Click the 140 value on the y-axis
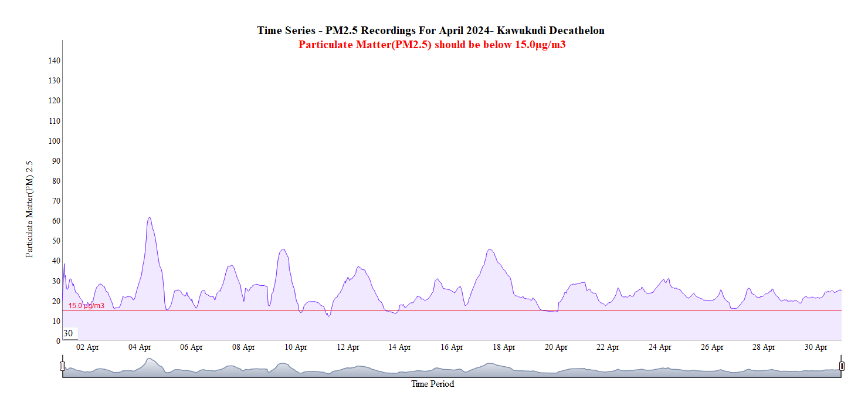 (54, 60)
